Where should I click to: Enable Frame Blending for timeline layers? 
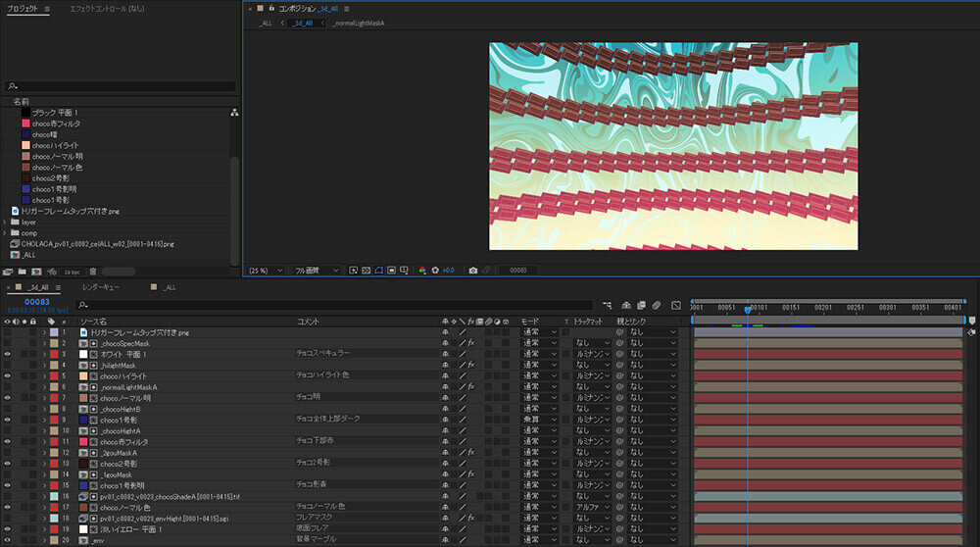[x=641, y=305]
